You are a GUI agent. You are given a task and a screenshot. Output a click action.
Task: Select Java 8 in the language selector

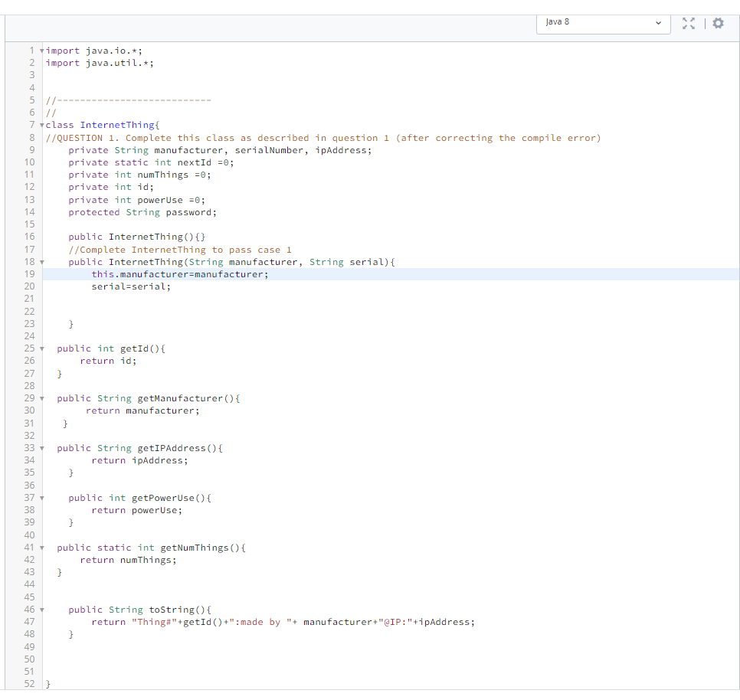pyautogui.click(x=603, y=24)
